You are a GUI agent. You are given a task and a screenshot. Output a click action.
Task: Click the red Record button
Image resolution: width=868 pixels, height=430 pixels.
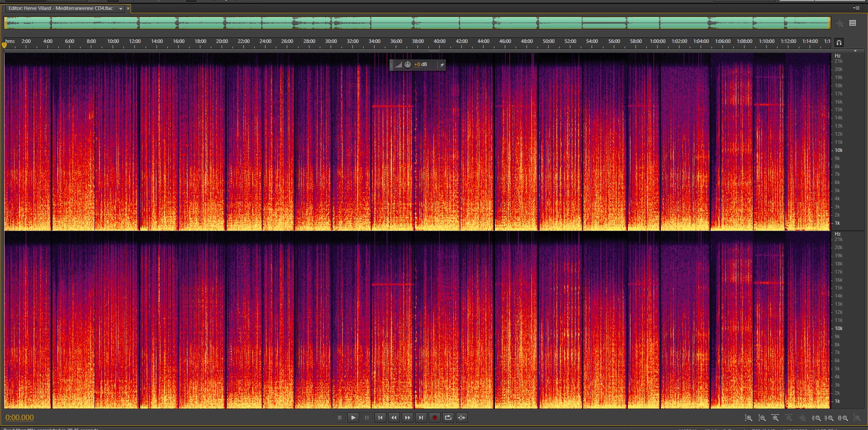point(434,417)
